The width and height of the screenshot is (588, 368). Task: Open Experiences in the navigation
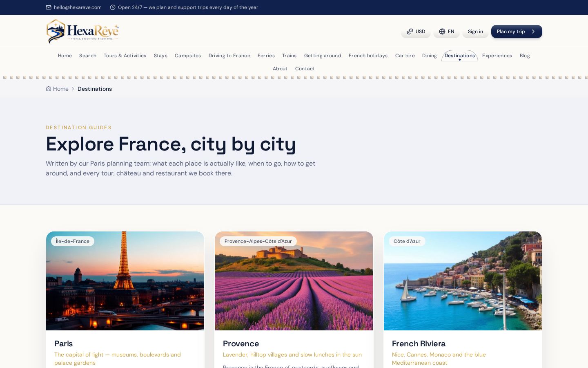(x=497, y=56)
